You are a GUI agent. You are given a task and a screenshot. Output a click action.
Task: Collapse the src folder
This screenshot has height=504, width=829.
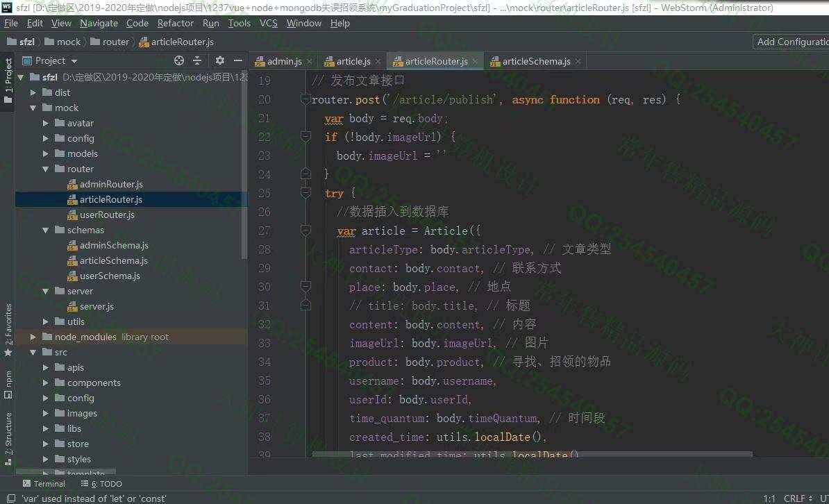33,352
